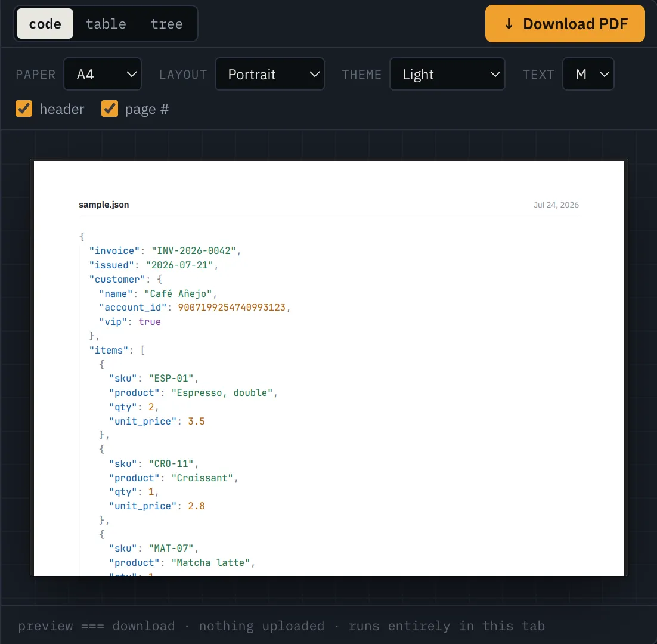Click the footer text "nothing uploaded"

[x=262, y=626]
